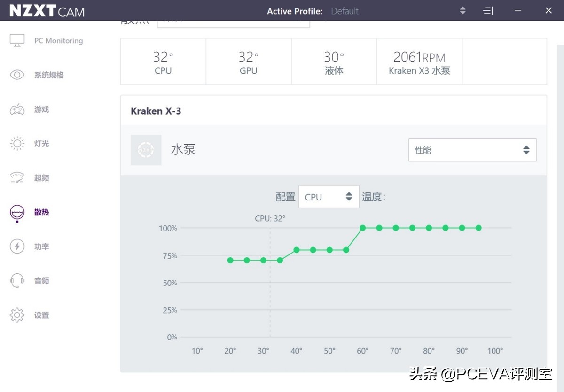
Task: Click the 32° GPU temperature tile
Action: click(248, 62)
